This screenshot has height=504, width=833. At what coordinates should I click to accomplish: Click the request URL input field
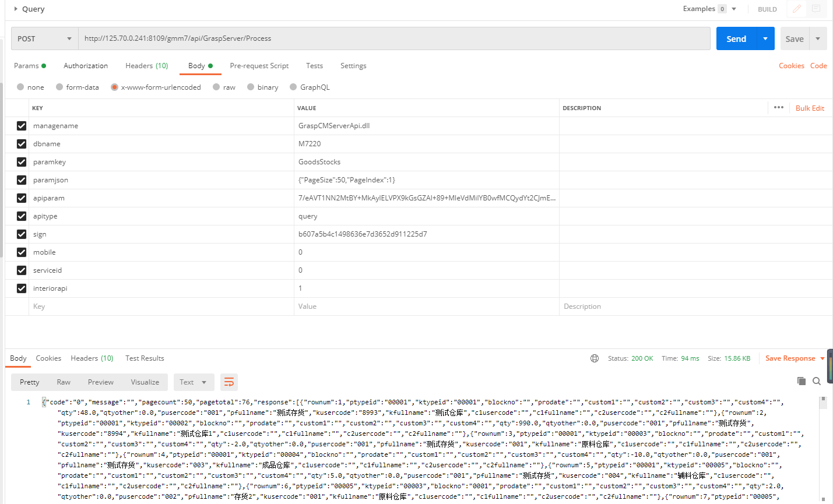[395, 38]
